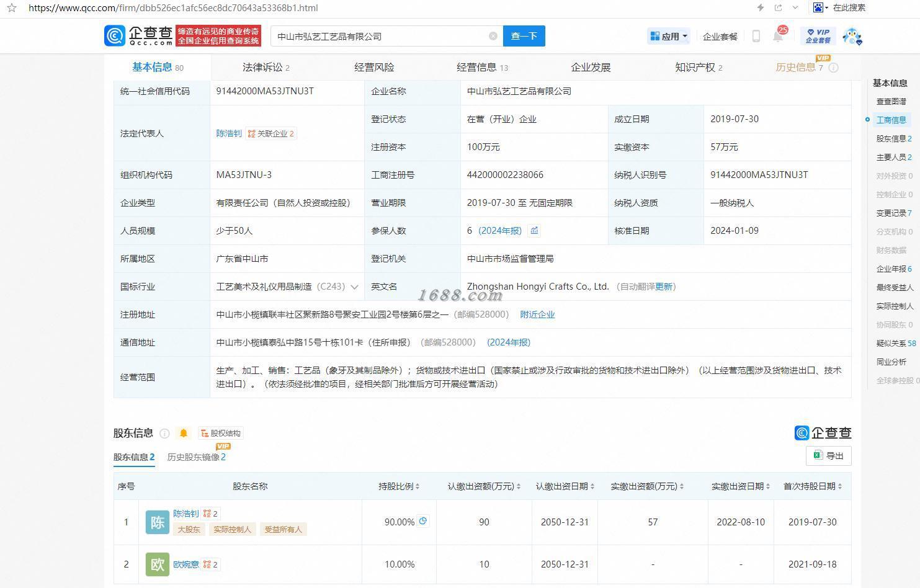Open the user avatar mascot icon
Screen dimensions: 920x588
853,36
